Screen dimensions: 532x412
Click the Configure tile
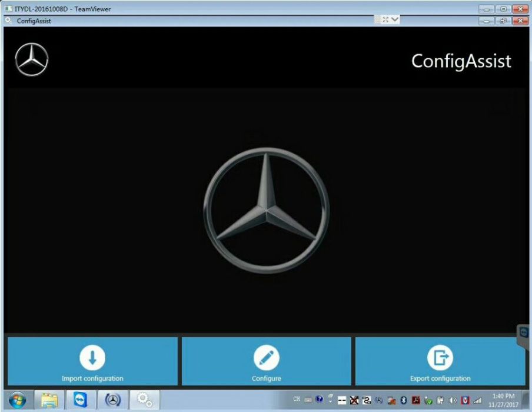[267, 361]
